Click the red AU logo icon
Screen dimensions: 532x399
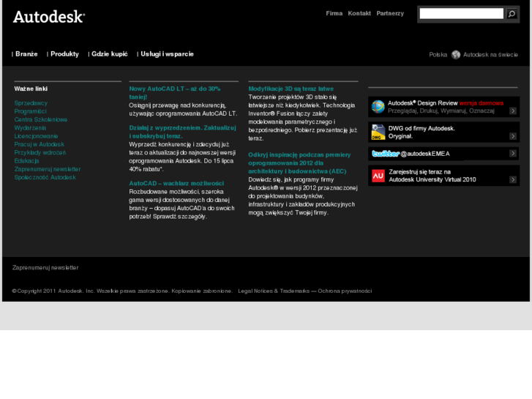coord(378,176)
